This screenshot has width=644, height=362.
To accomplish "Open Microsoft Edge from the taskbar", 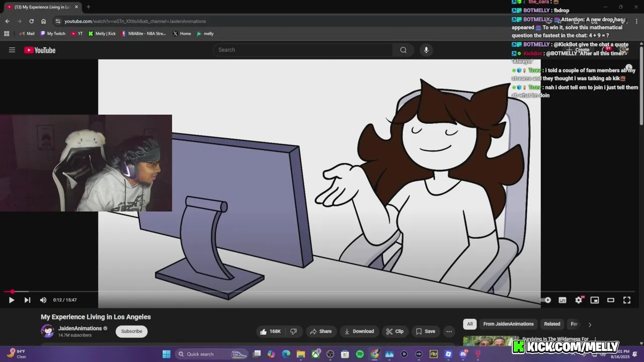I will (286, 354).
